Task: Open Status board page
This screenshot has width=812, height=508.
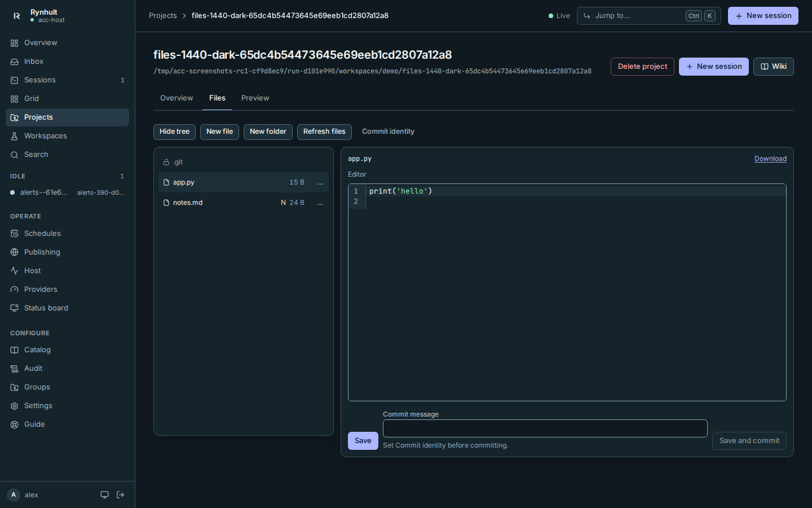Action: point(67,308)
